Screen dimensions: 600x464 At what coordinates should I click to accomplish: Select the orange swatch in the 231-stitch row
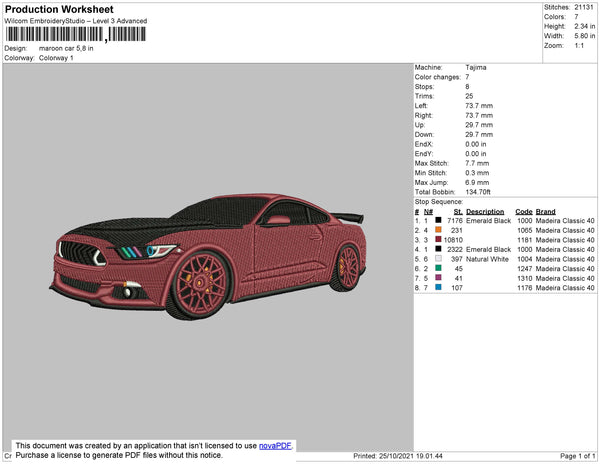point(439,230)
